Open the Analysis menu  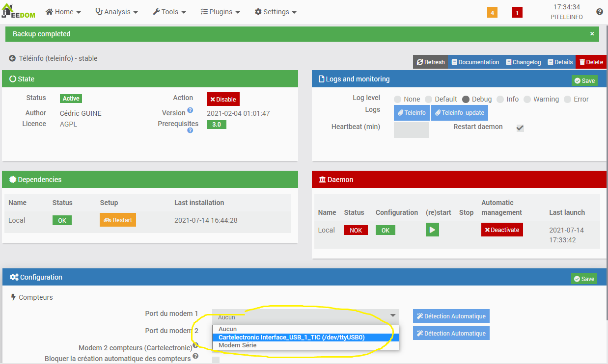click(x=116, y=12)
